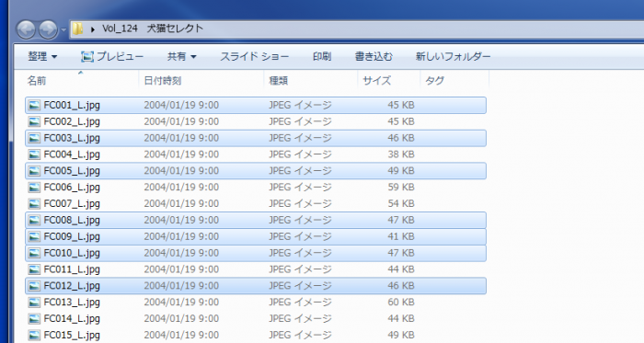Screen dimensions: 644x343
Task: Open the 整理 dropdown menu
Action: coord(42,56)
